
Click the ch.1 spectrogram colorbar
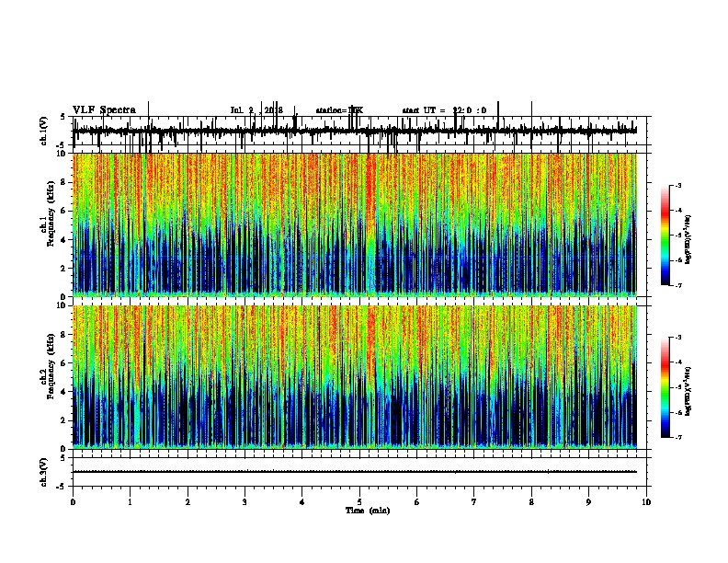(x=665, y=236)
